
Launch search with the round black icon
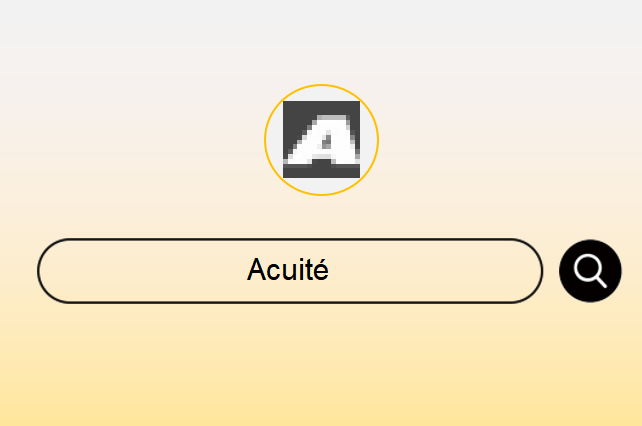590,271
